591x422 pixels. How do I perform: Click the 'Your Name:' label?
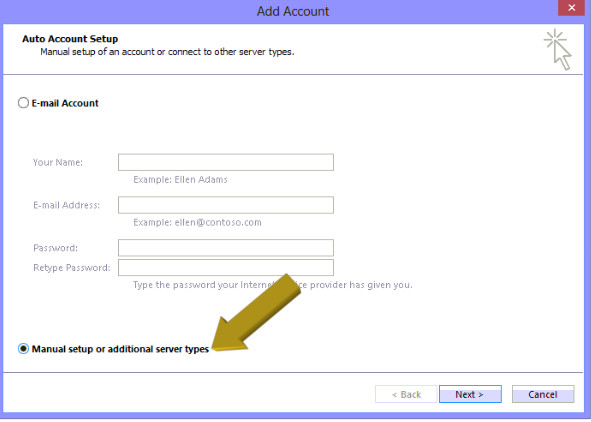[58, 162]
